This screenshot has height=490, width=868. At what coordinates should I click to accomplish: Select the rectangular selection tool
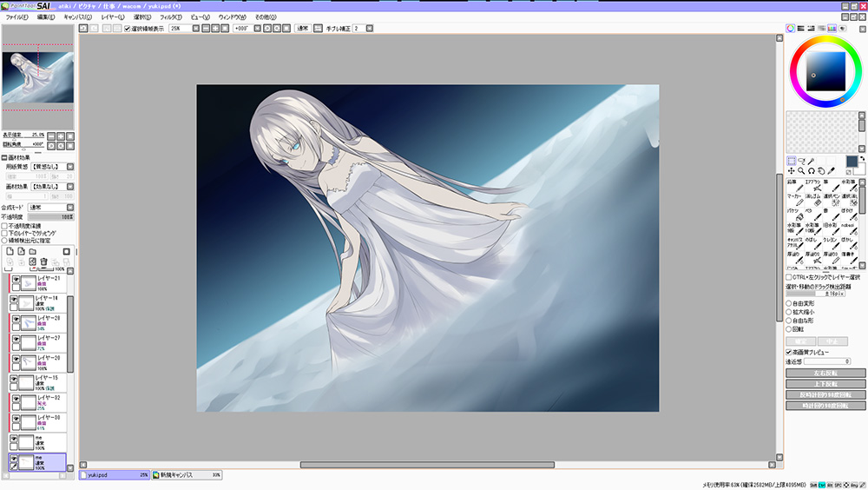792,162
